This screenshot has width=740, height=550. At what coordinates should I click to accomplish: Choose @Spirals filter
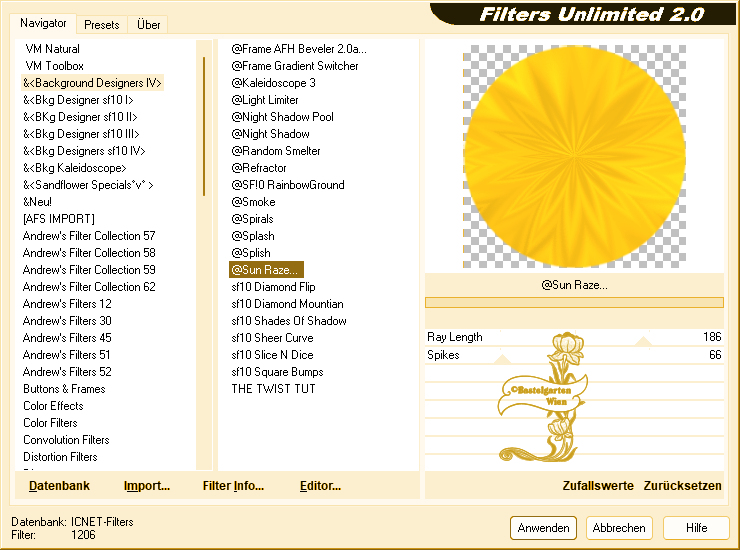(252, 219)
